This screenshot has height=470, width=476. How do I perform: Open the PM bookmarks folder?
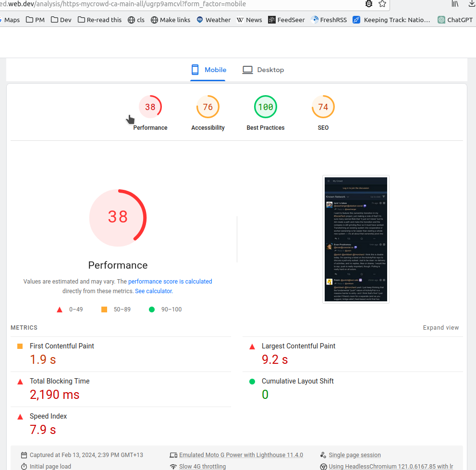pos(35,20)
